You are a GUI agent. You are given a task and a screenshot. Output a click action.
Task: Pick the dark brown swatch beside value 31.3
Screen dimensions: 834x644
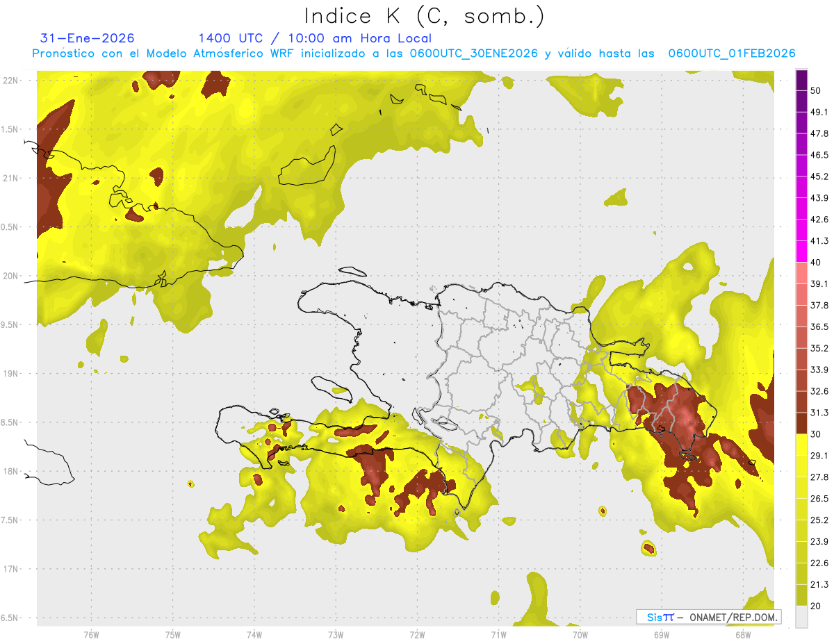pyautogui.click(x=802, y=422)
